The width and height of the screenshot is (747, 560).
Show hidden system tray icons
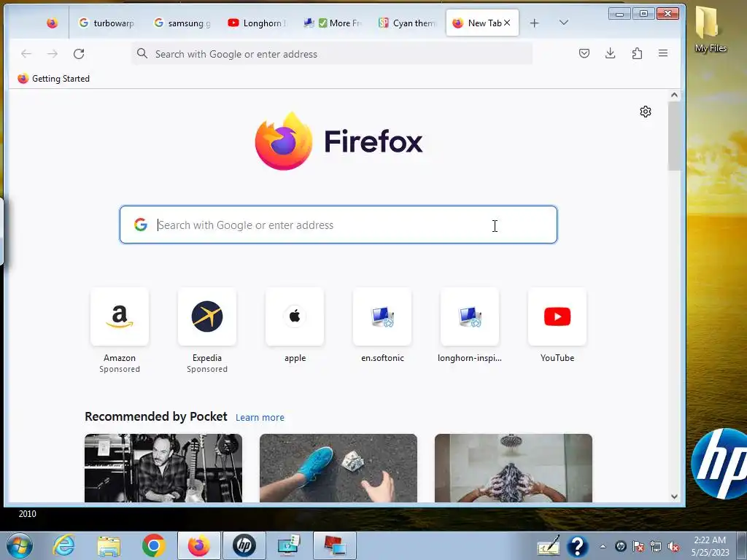click(603, 546)
